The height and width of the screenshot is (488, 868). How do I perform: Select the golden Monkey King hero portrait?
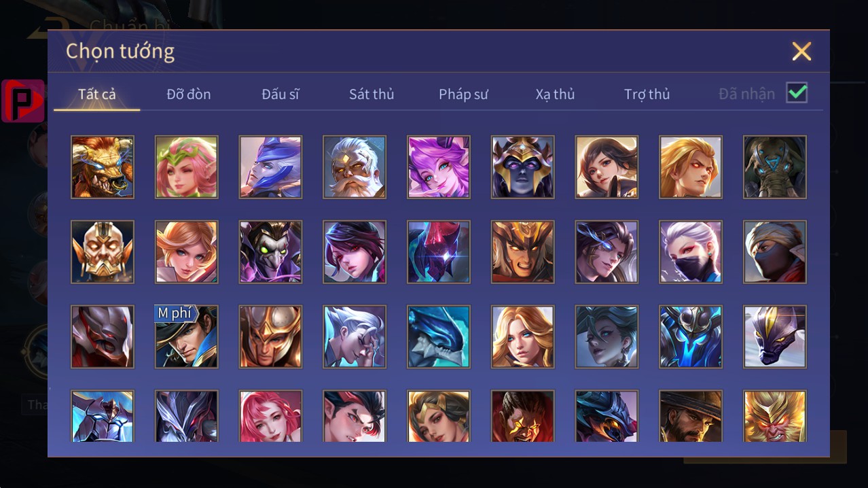click(775, 416)
